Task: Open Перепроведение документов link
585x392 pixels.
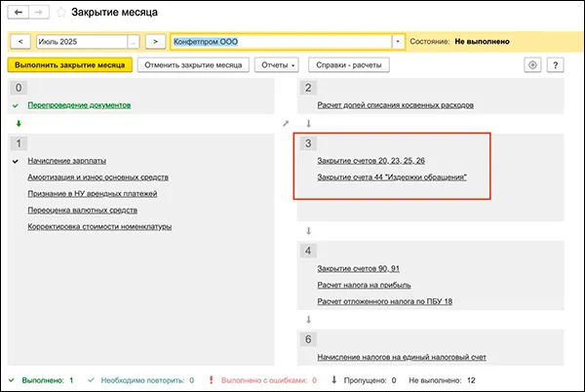Action: [x=78, y=104]
